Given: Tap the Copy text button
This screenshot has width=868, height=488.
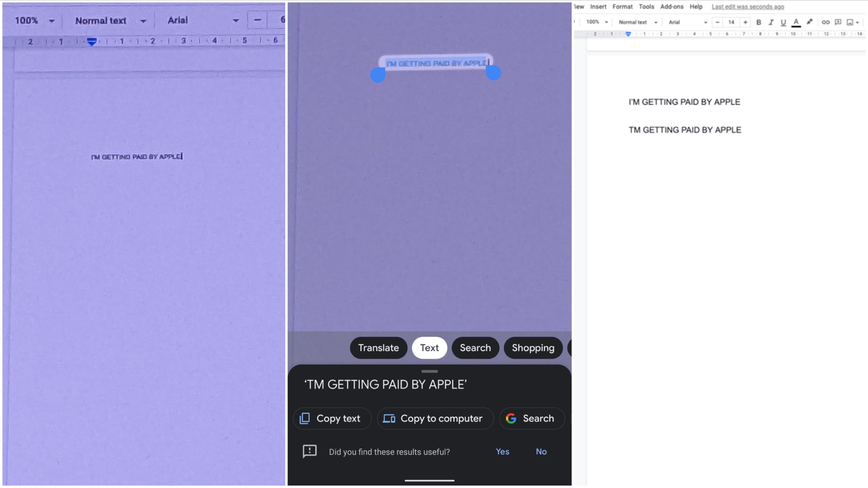Looking at the screenshot, I should (x=332, y=419).
